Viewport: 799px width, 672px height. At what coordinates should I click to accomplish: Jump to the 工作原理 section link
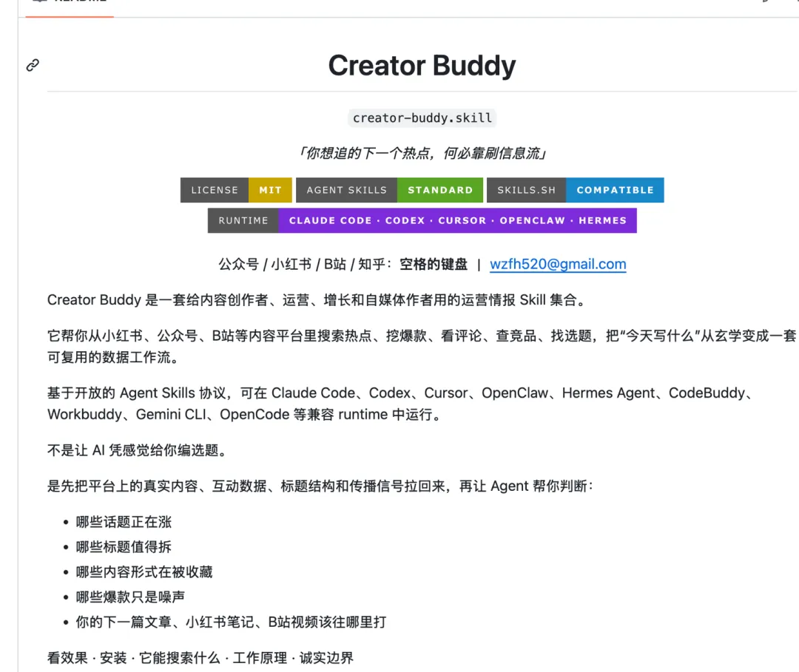point(260,658)
